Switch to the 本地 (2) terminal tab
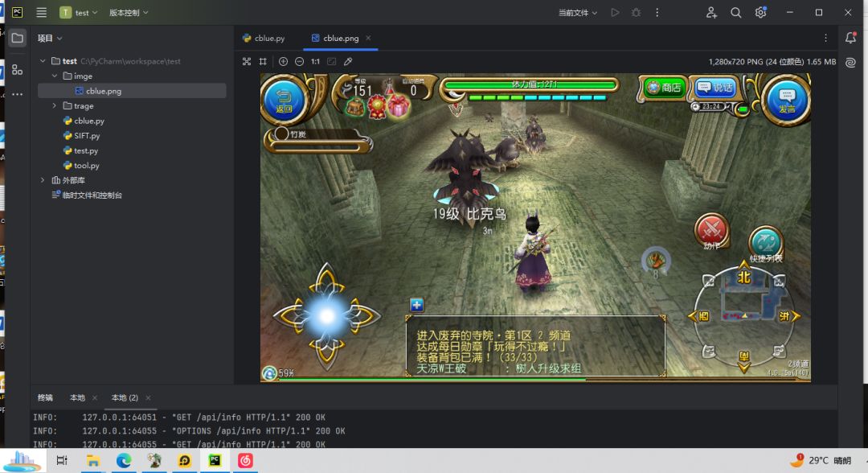Screen dimensions: 868x473 pos(125,397)
